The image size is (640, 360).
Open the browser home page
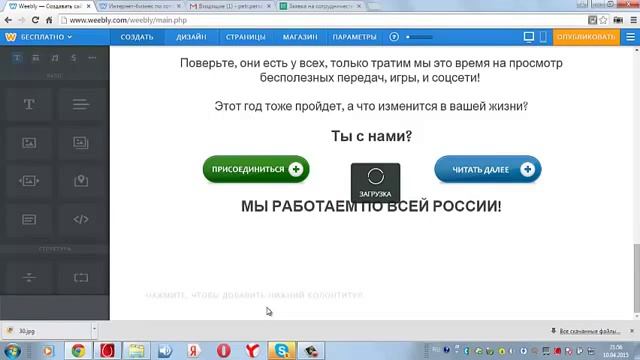click(49, 20)
